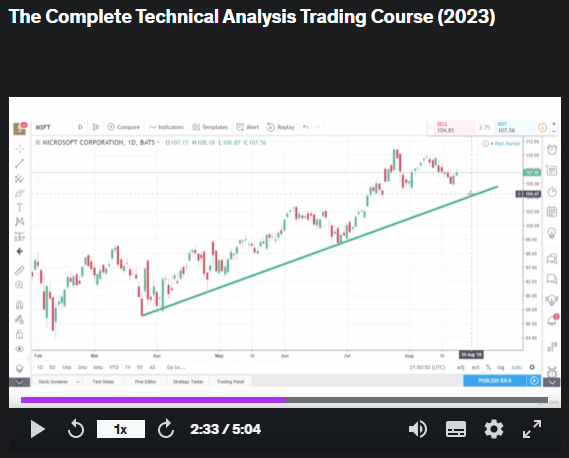This screenshot has width=569, height=458.
Task: Open the alarm clock alerts panel
Action: [x=552, y=149]
